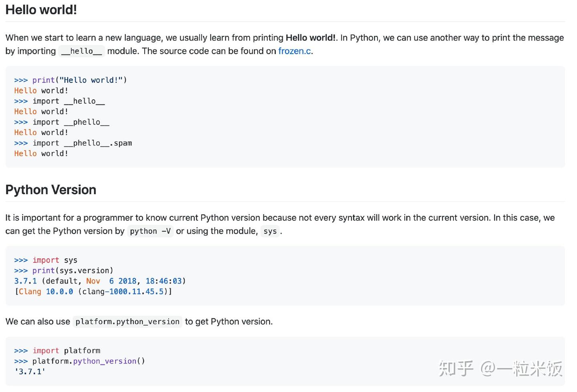The image size is (577, 392).
Task: Click the import sys line in code block
Action: [x=45, y=260]
